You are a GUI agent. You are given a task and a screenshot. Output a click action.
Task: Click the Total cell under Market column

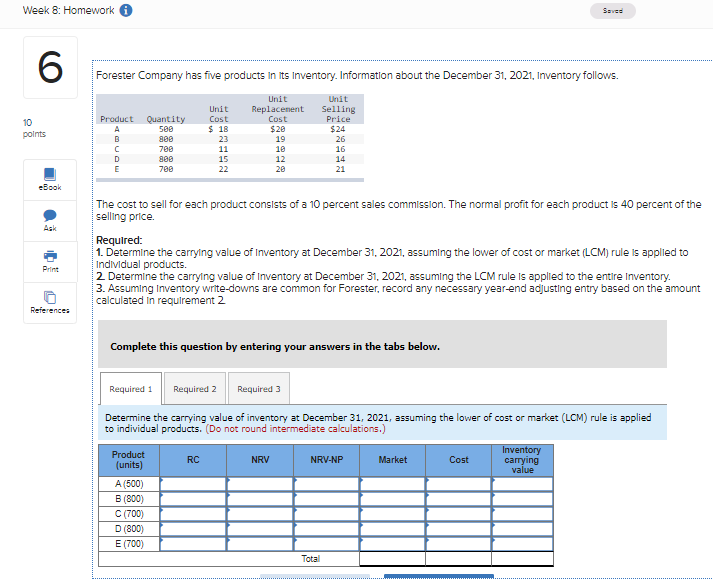point(393,559)
